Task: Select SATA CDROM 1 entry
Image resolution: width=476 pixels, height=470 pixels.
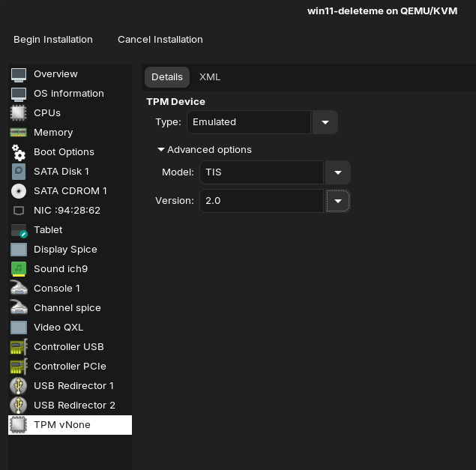Action: 70,191
